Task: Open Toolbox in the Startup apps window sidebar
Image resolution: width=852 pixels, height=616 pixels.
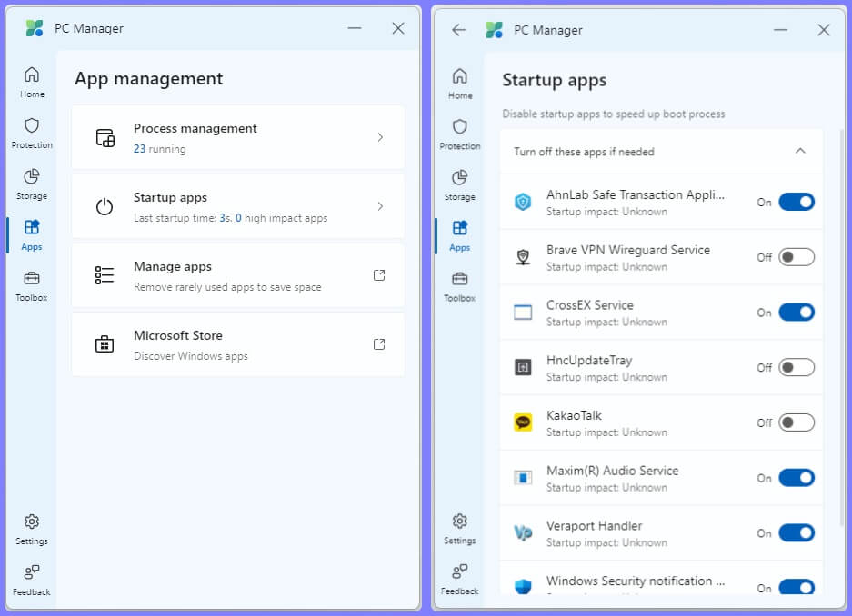Action: click(460, 286)
